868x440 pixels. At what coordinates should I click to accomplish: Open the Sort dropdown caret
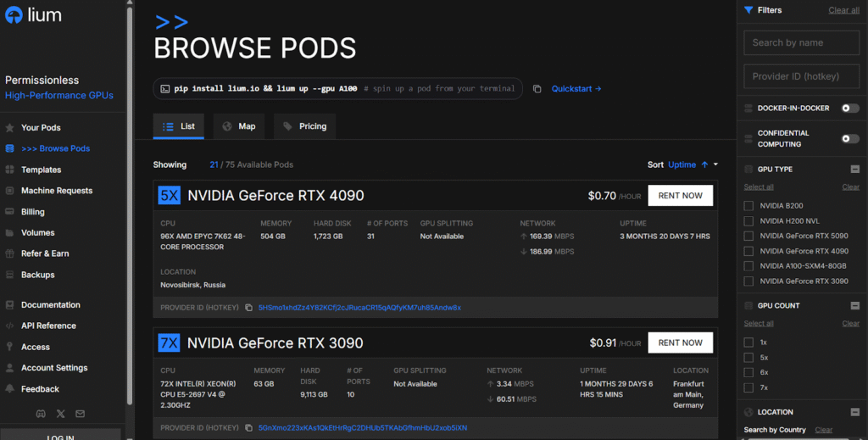pyautogui.click(x=715, y=164)
